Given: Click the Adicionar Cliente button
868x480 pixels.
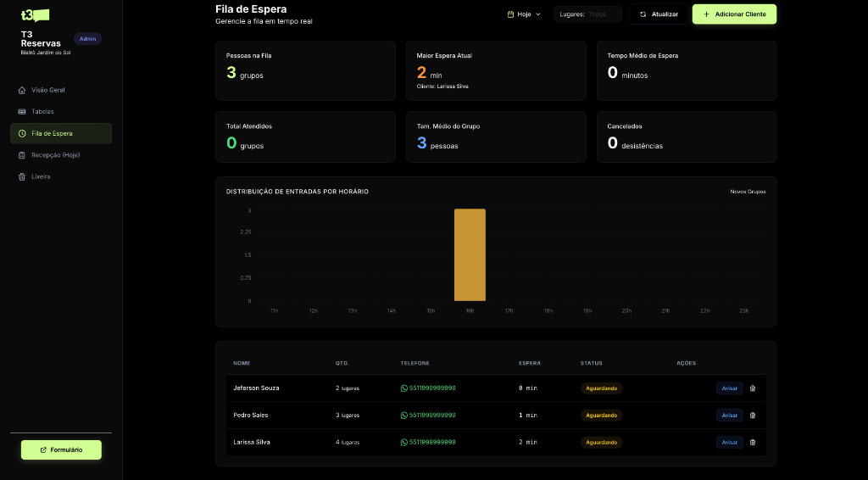Looking at the screenshot, I should pyautogui.click(x=734, y=14).
